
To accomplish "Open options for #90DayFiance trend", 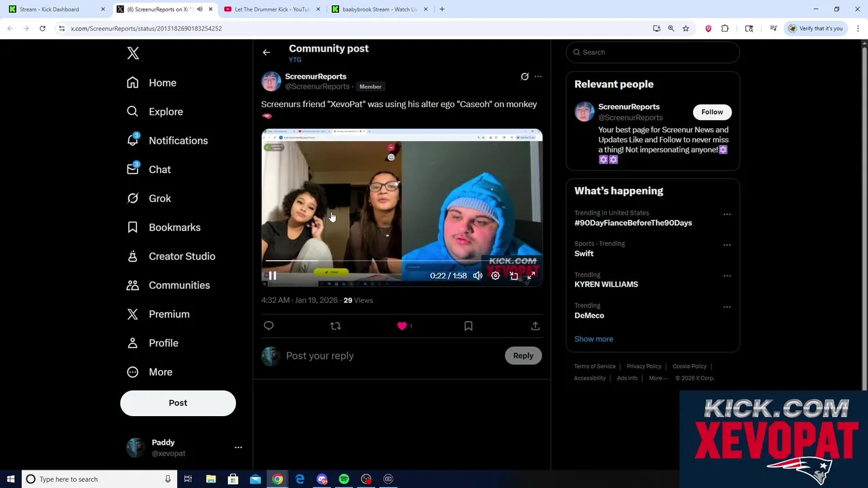I will [727, 214].
